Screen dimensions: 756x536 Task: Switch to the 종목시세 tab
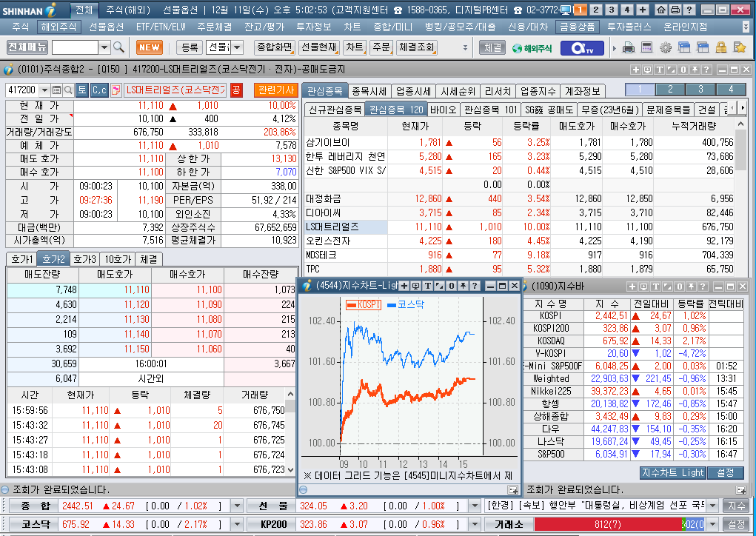click(x=369, y=91)
